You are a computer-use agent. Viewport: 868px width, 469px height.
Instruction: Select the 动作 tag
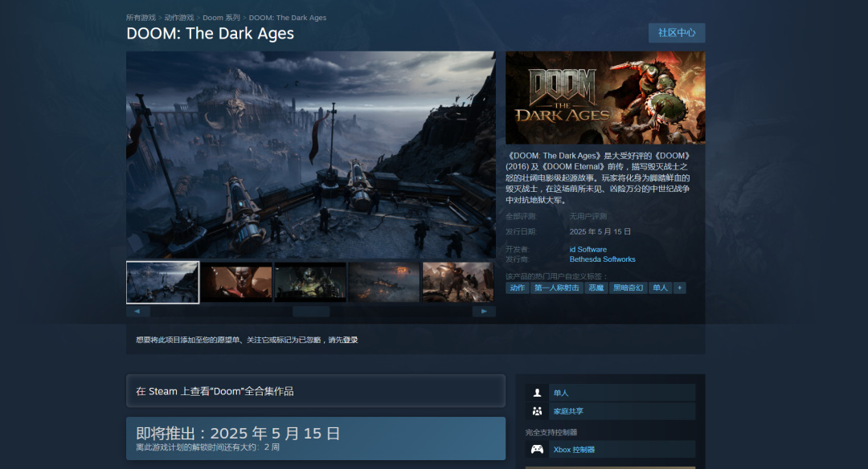point(517,288)
